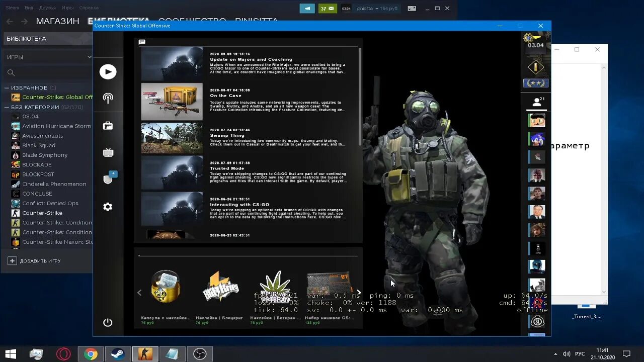The height and width of the screenshot is (362, 644).
Task: Click the _Torrent_3 desktop icon
Action: tap(587, 312)
